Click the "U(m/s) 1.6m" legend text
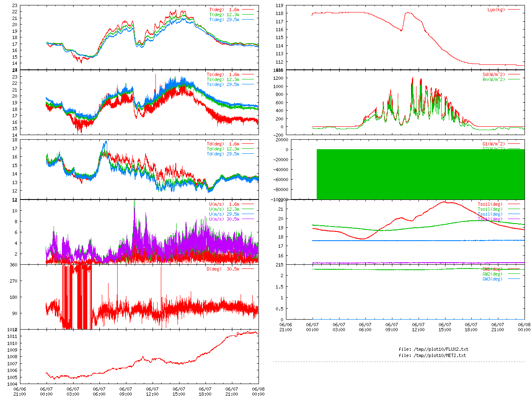 pos(224,204)
